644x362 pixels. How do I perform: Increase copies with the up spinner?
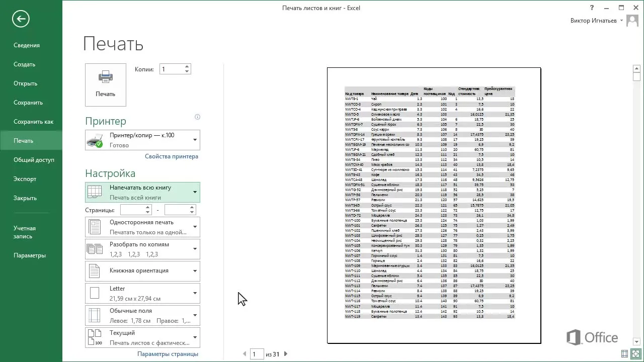point(187,66)
